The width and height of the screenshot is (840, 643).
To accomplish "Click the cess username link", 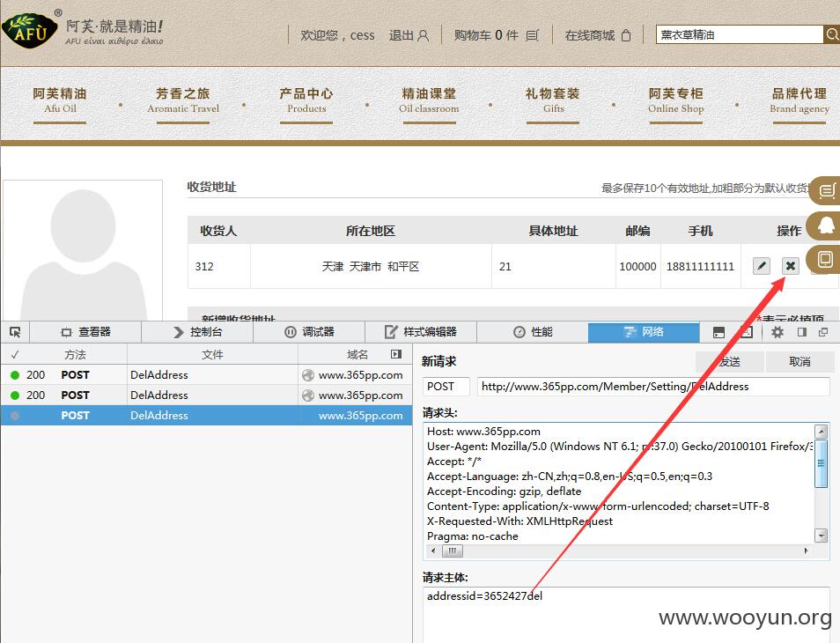I will [x=362, y=35].
